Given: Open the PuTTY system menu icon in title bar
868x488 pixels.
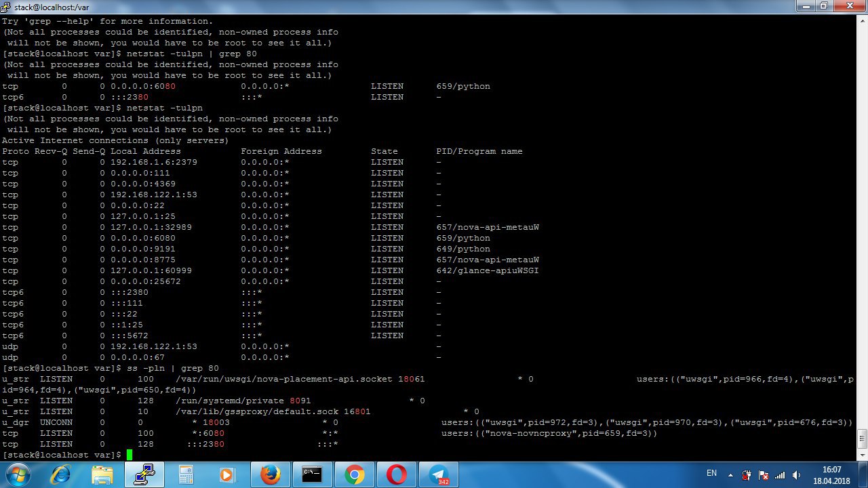Looking at the screenshot, I should [x=6, y=6].
